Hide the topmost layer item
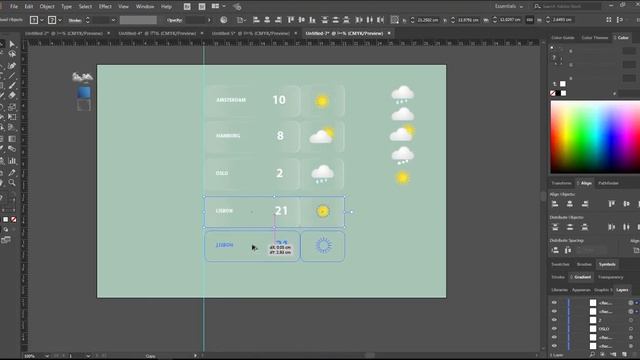Viewport: 640px width, 360px height. (x=554, y=303)
